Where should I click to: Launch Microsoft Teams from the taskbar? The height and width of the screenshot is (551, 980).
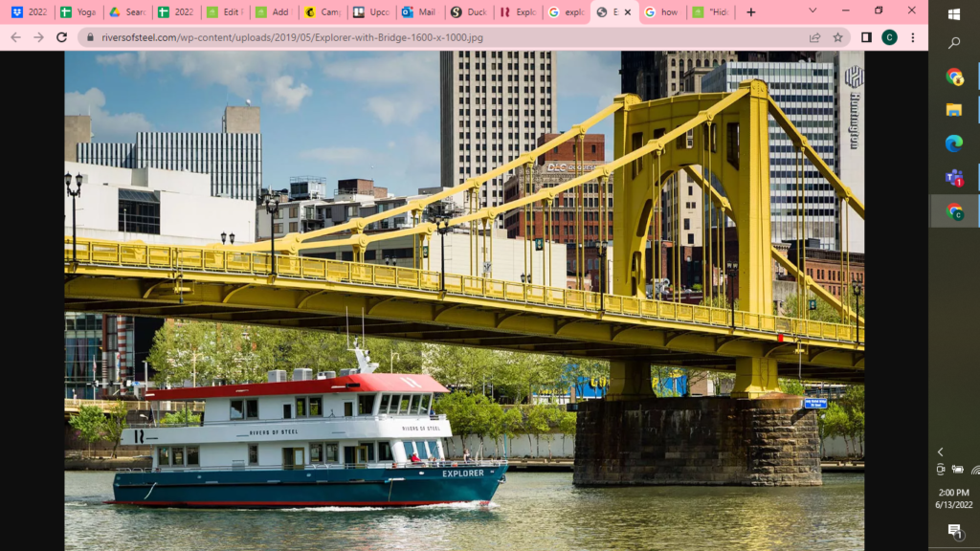point(954,177)
